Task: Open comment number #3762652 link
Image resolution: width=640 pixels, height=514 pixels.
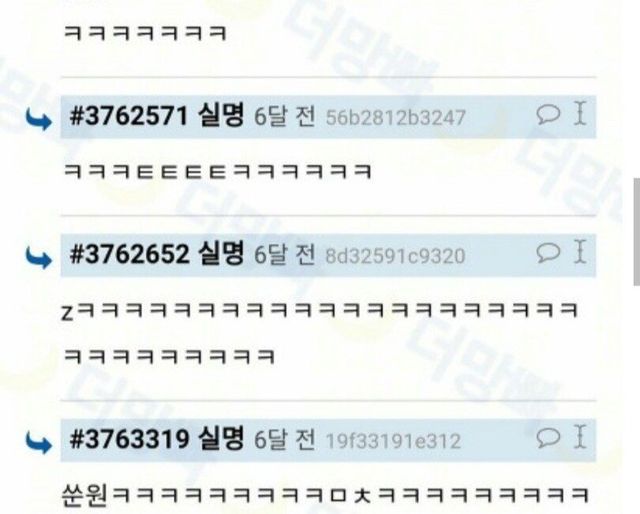Action: (129, 254)
